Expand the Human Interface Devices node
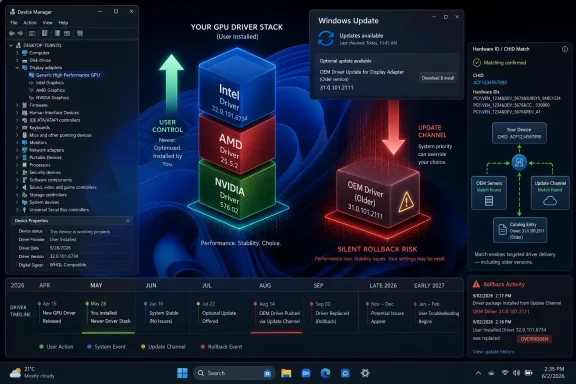The image size is (576, 384). (17, 112)
